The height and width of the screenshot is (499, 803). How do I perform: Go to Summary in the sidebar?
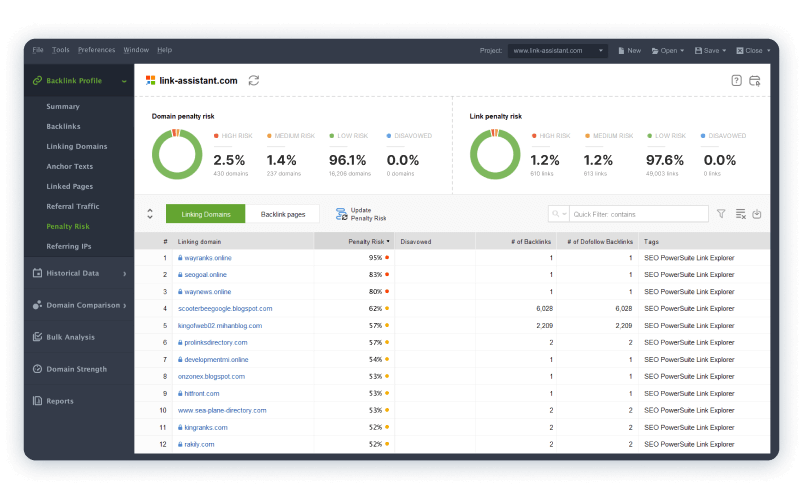[63, 107]
